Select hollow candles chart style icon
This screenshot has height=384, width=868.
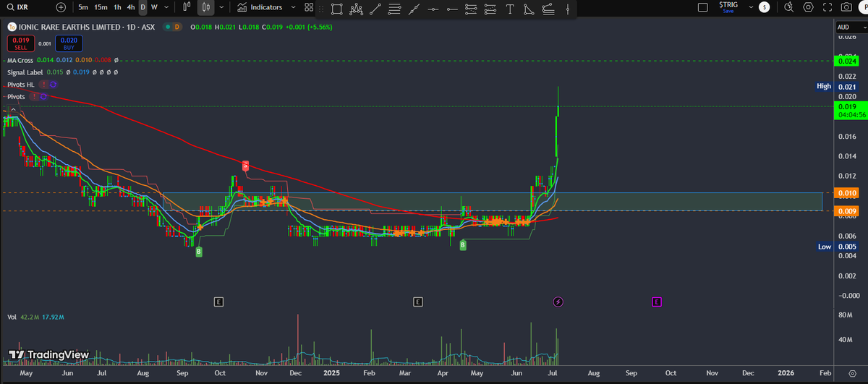coord(187,7)
